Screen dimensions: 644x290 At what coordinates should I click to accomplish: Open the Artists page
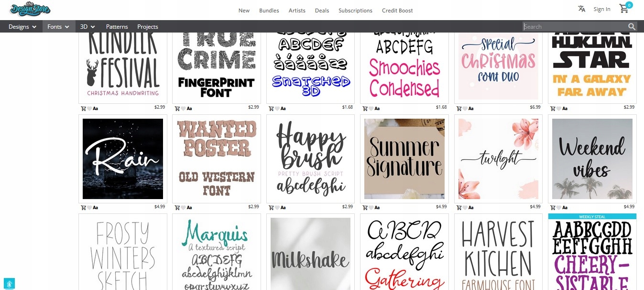pyautogui.click(x=297, y=11)
